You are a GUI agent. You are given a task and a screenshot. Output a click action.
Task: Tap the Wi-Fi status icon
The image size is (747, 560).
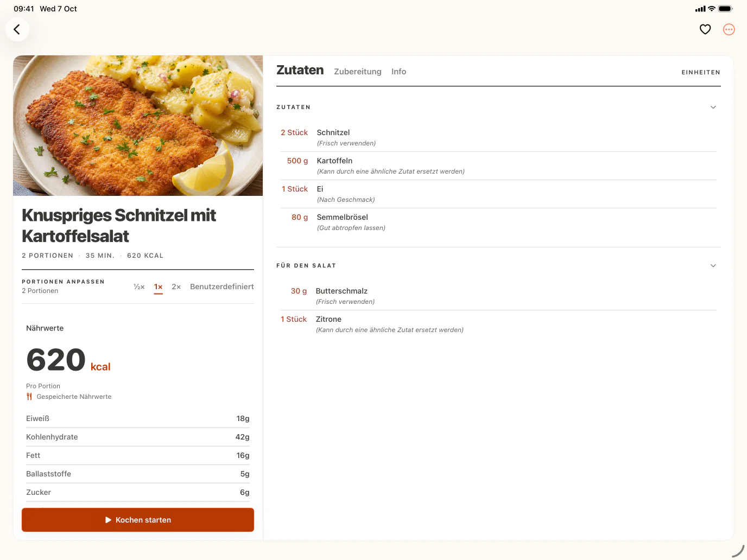(x=711, y=9)
